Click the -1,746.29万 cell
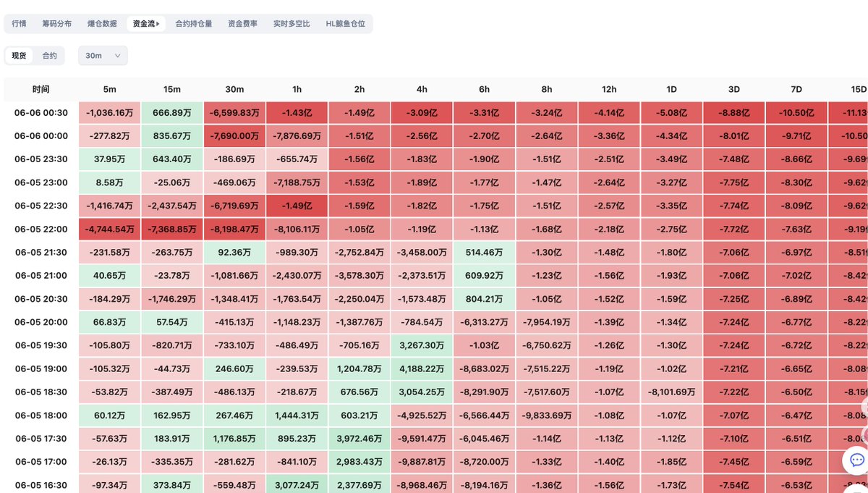The width and height of the screenshot is (868, 493). pos(172,299)
